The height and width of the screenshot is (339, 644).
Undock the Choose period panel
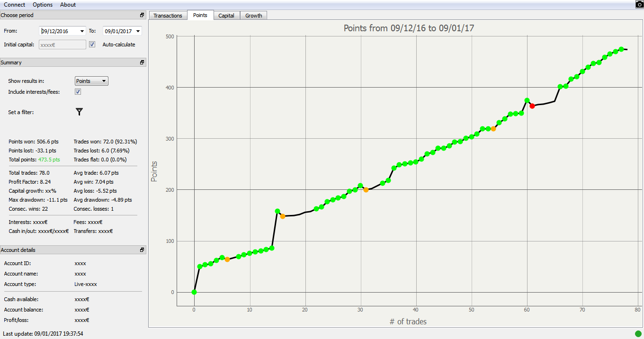pos(142,15)
